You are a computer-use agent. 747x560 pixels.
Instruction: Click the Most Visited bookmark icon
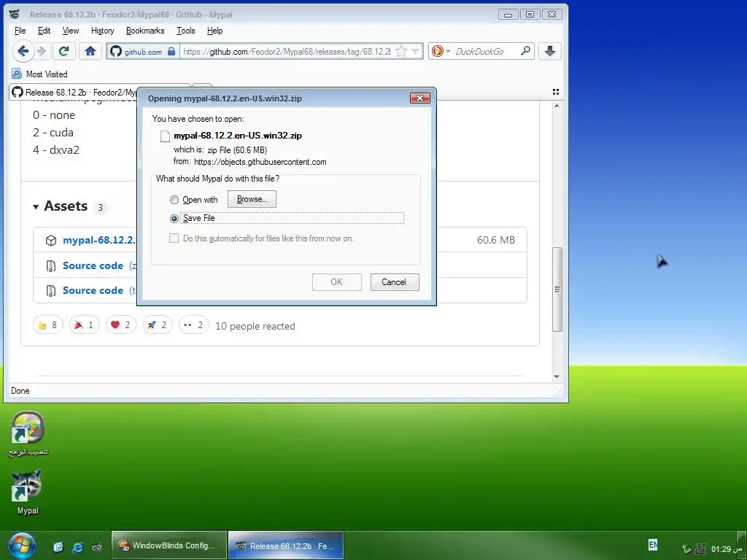(17, 74)
